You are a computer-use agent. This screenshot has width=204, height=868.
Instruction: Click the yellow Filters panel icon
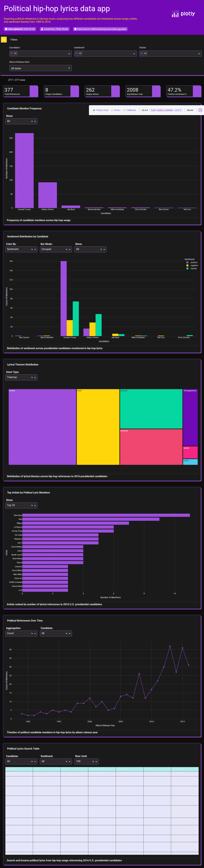[4, 40]
